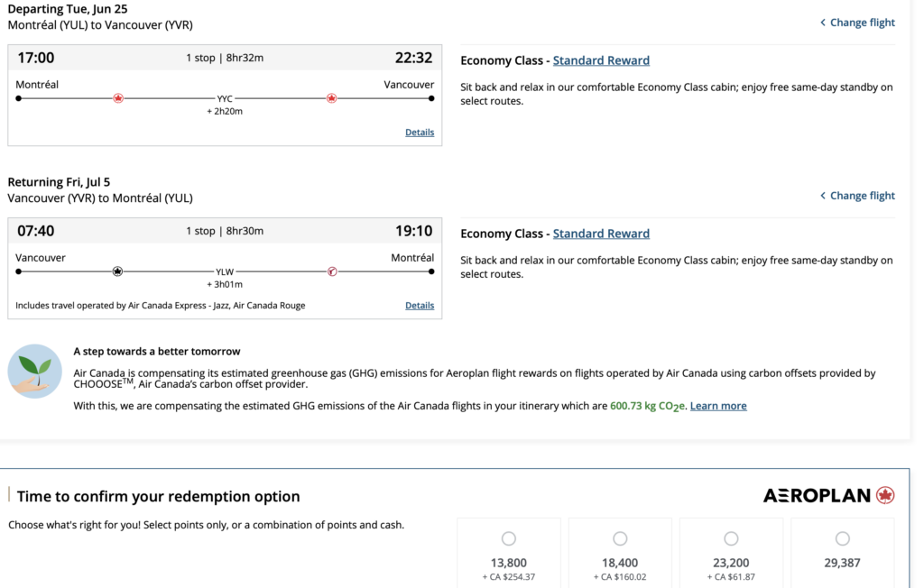Click the YLW layover label on return flight
The image size is (924, 588).
tap(225, 271)
